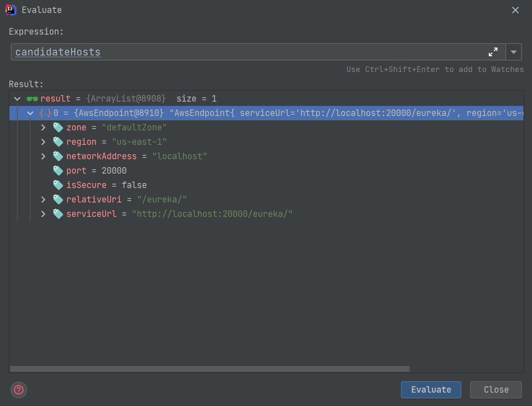
Task: Click the IntelliJ IDEA logo icon
Action: pyautogui.click(x=11, y=10)
